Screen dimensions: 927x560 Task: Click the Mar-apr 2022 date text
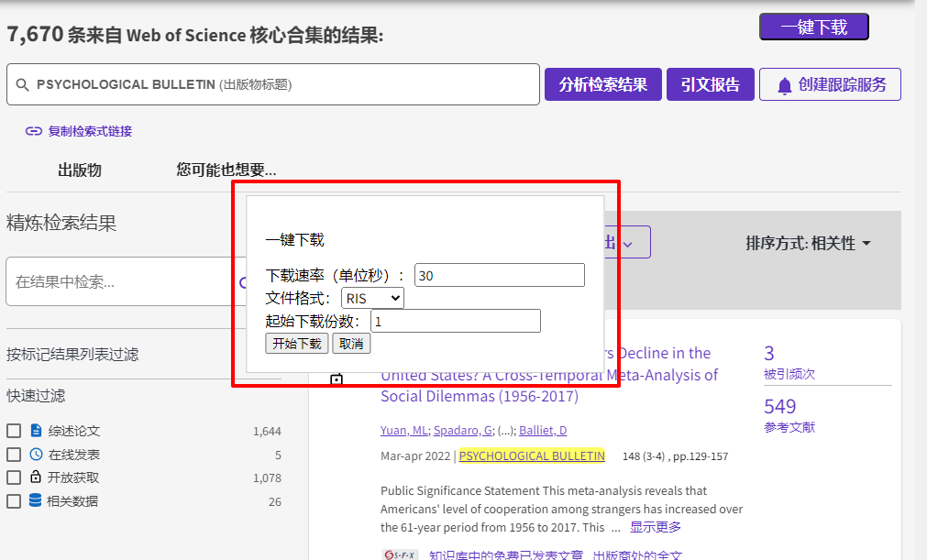coord(415,456)
